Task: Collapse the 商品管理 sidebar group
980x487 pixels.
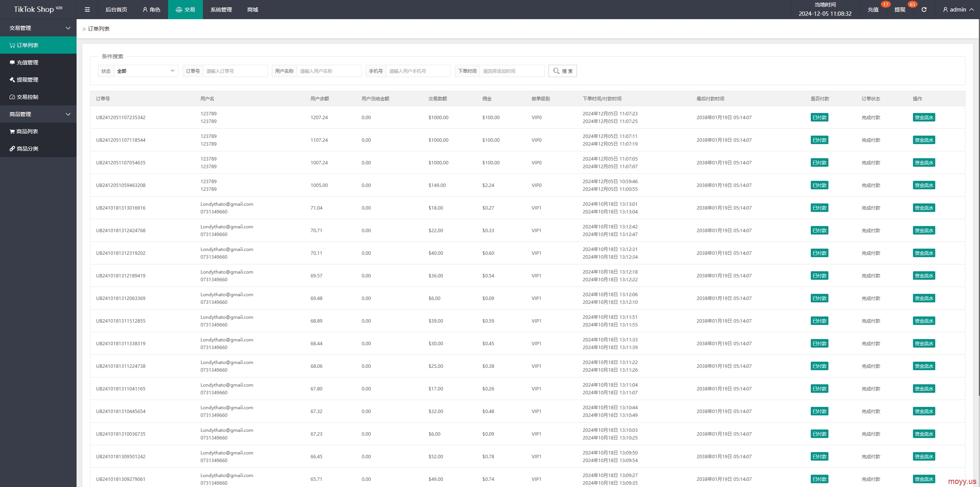Action: (38, 114)
